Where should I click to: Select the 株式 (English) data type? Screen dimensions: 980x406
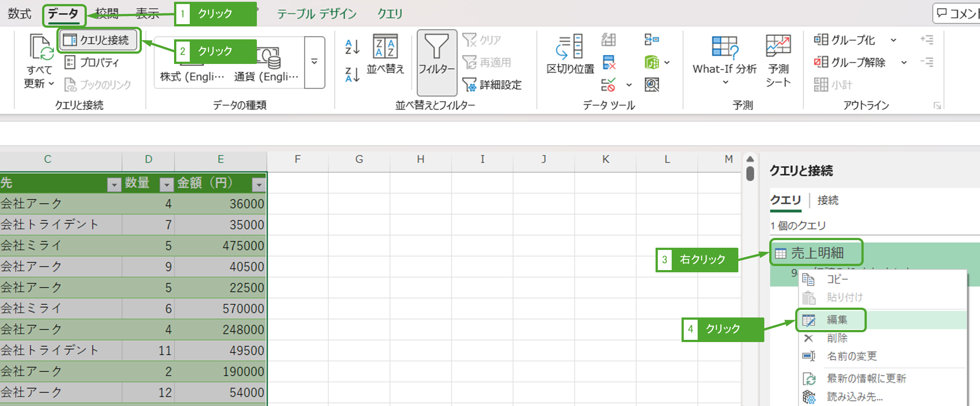coord(192,76)
